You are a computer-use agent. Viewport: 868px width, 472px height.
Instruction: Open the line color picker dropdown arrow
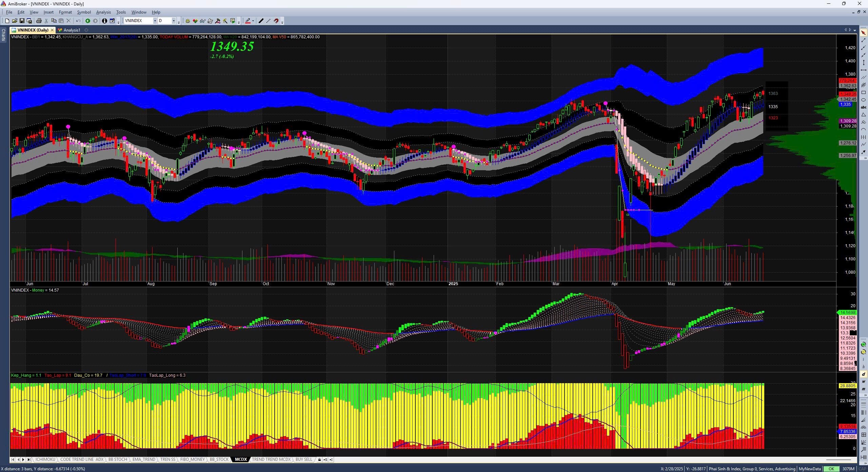click(253, 21)
